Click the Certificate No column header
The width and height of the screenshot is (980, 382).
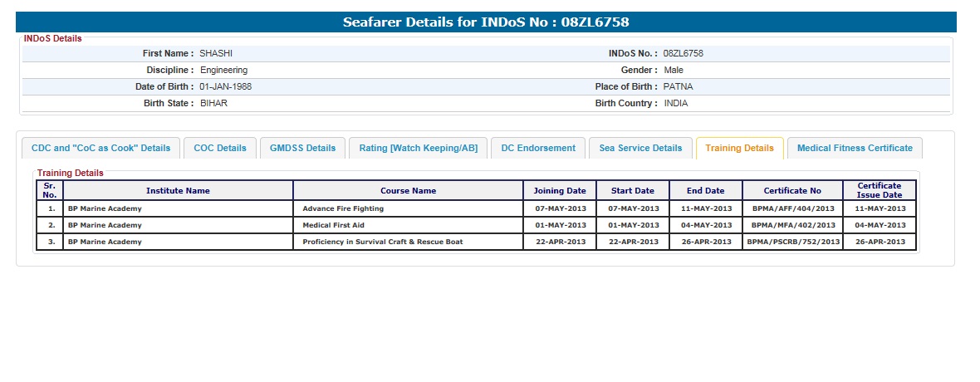(792, 191)
